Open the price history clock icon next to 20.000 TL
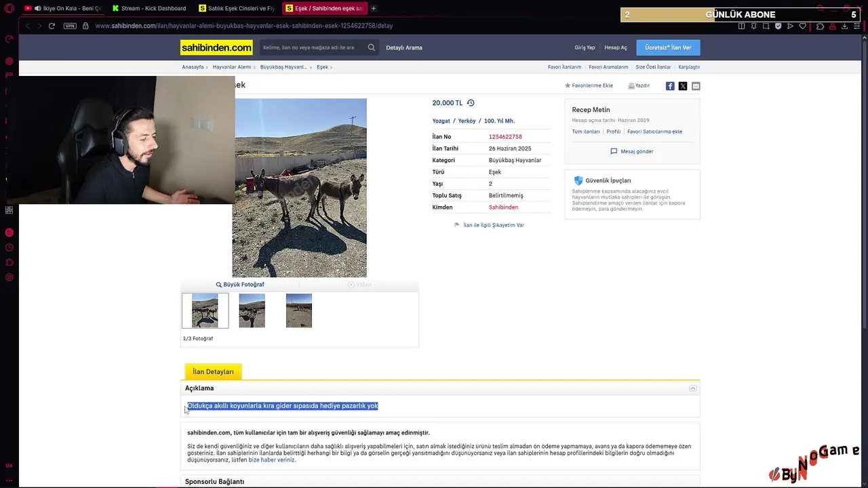 point(471,103)
